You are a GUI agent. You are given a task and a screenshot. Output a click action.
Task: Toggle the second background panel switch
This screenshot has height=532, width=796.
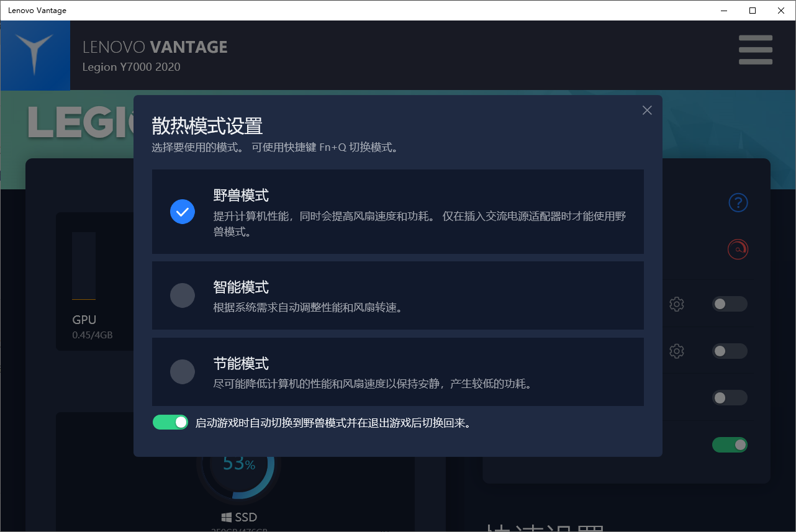coord(730,351)
